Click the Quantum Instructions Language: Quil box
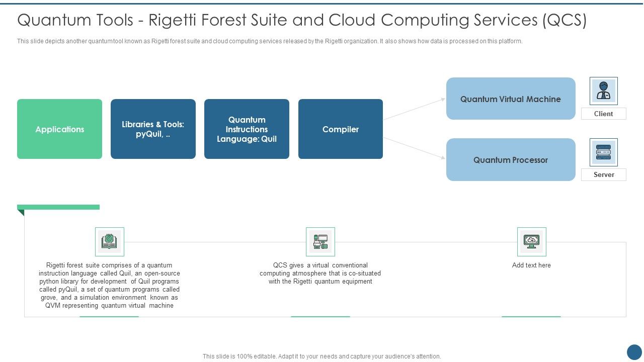The image size is (644, 362). tap(247, 129)
